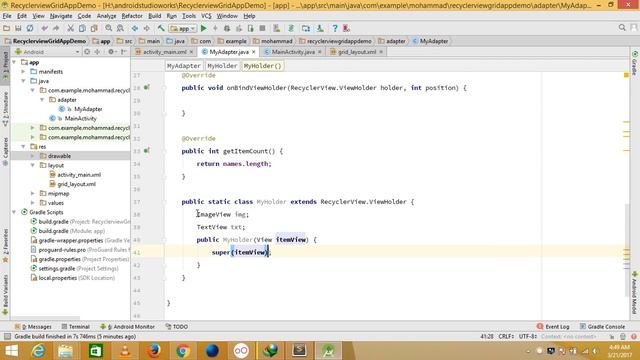Click the editor vertical scrollbar

627,249
